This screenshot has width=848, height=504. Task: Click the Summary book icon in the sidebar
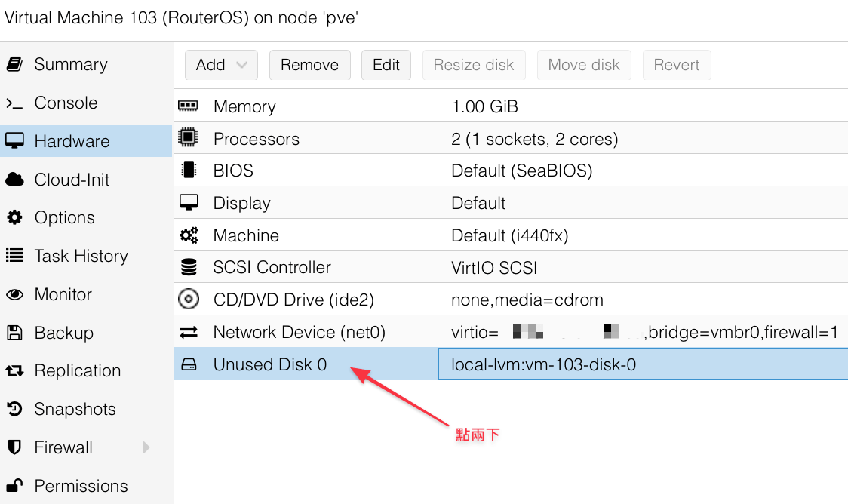click(x=14, y=64)
